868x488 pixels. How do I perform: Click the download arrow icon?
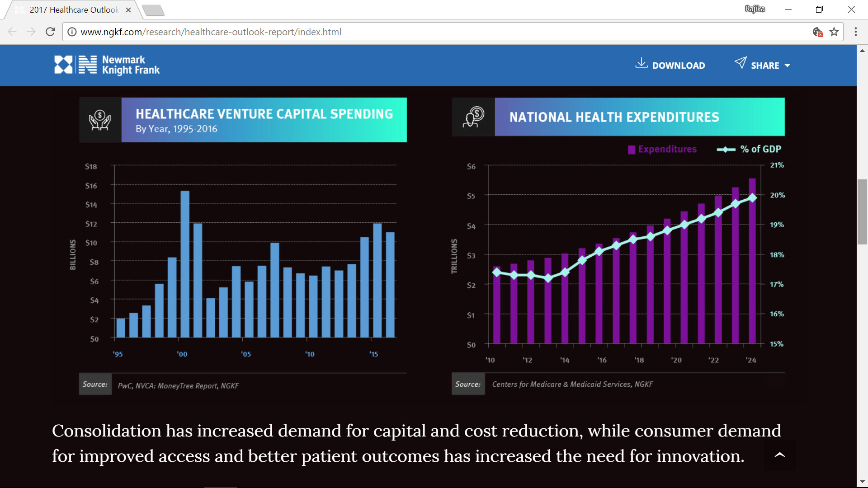click(x=641, y=63)
